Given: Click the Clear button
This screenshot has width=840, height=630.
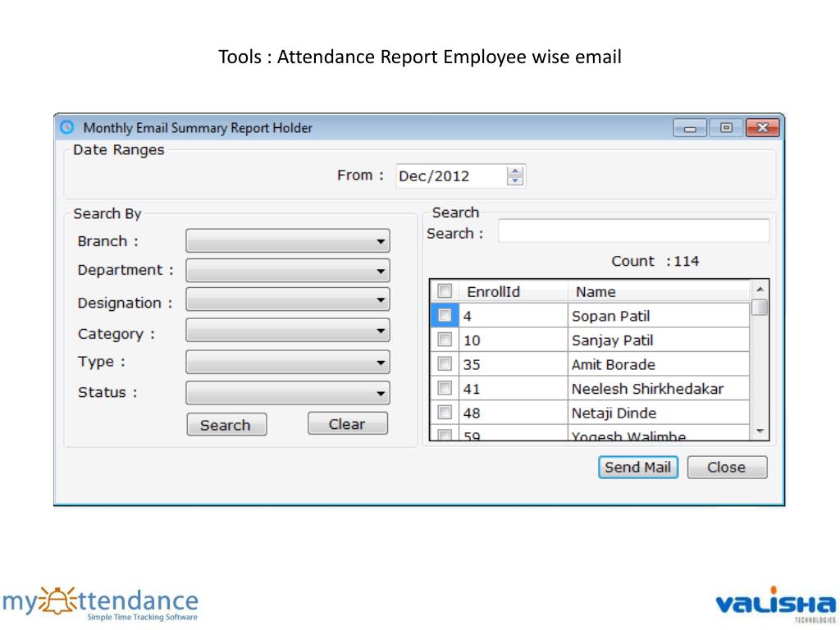Looking at the screenshot, I should click(x=347, y=424).
